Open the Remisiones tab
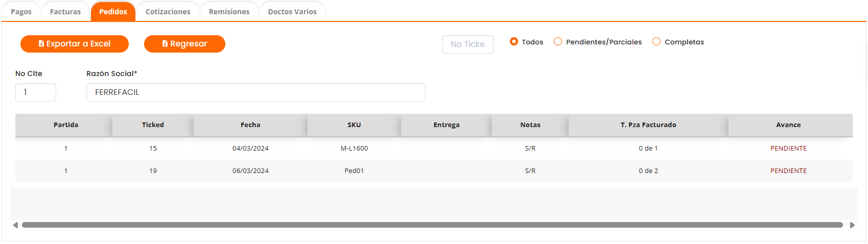The image size is (868, 244). pos(229,12)
